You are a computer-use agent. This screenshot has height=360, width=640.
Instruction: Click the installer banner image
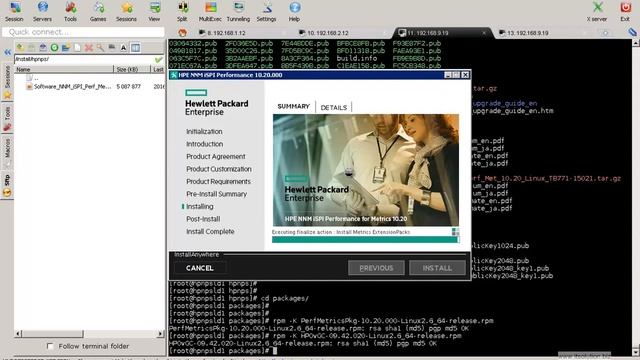tap(366, 170)
